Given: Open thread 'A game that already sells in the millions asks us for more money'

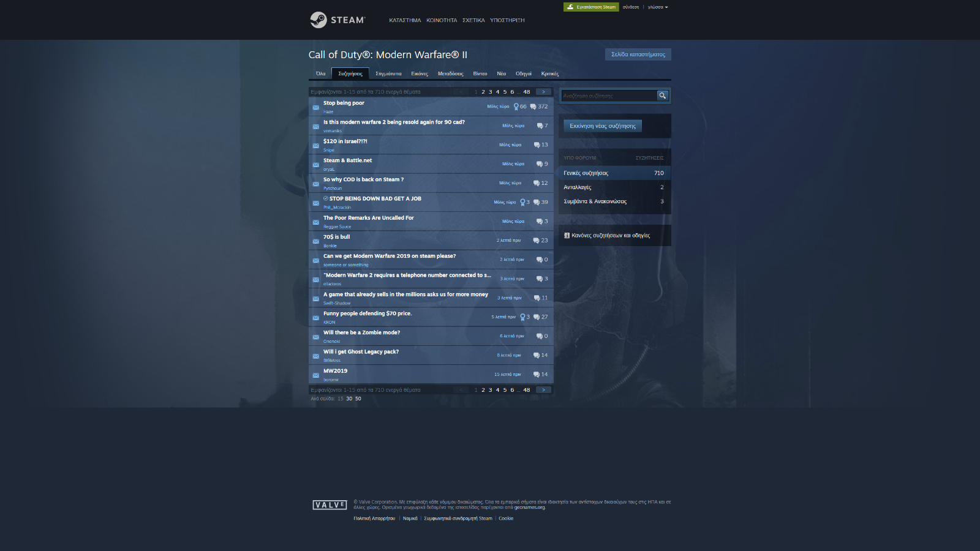Looking at the screenshot, I should pos(405,294).
